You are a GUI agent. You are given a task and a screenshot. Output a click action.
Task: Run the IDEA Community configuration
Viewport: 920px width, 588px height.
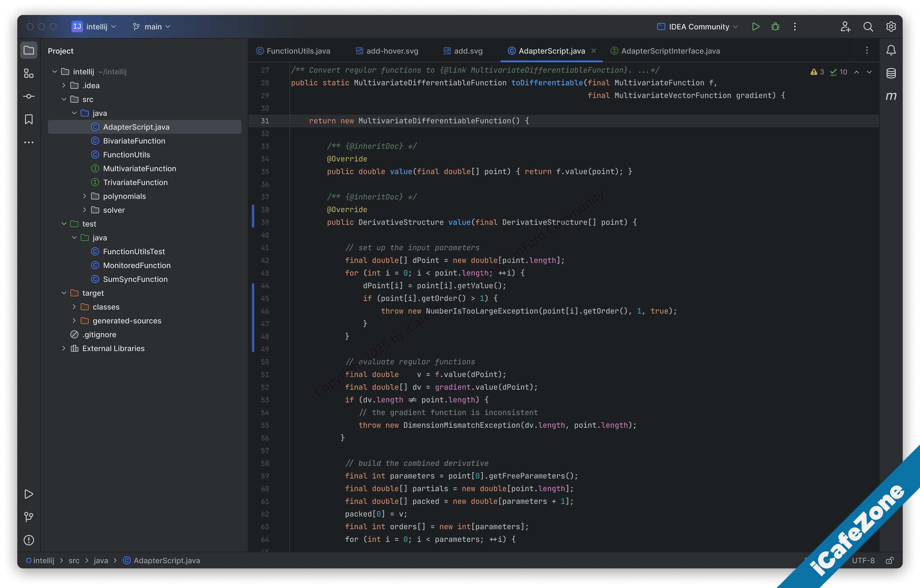pos(755,26)
